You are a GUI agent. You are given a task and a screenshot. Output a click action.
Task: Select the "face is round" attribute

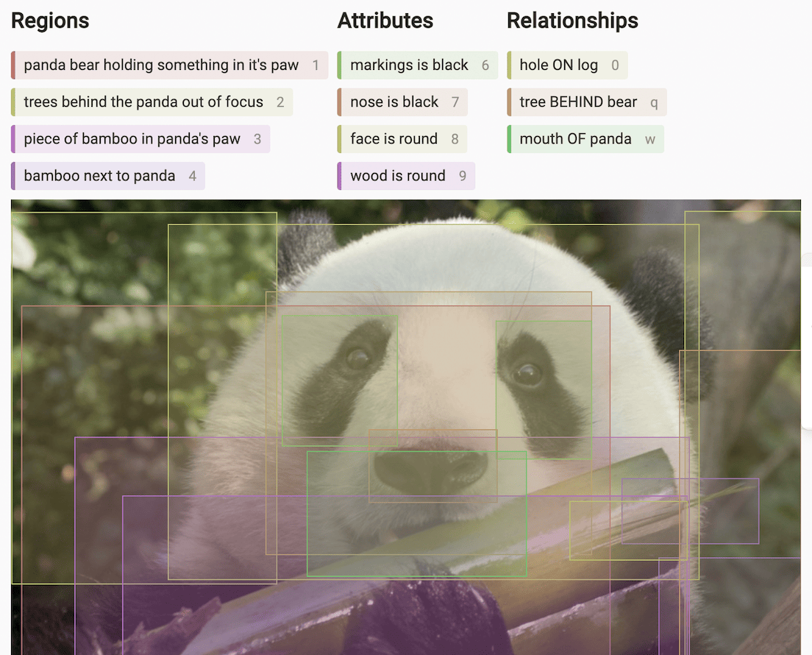point(401,138)
